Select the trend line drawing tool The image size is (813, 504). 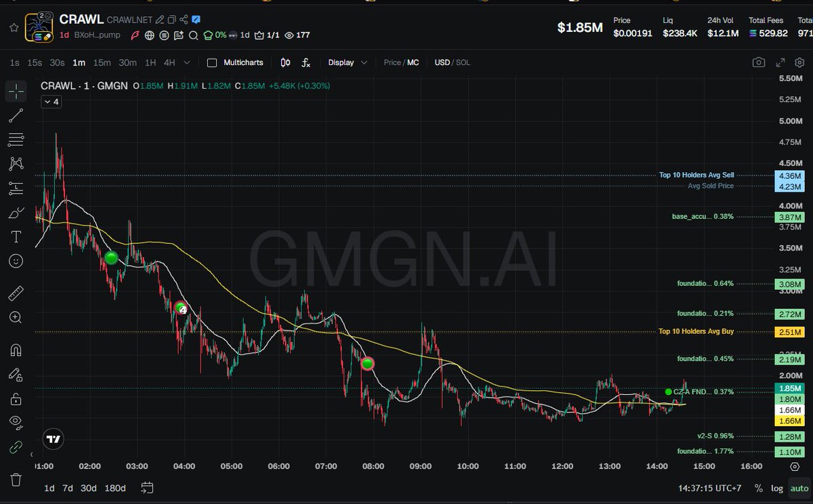coord(16,116)
